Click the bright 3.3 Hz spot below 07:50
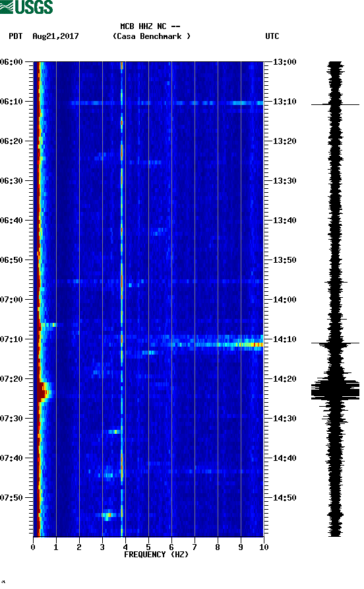The height and width of the screenshot is (589, 364). (x=108, y=515)
